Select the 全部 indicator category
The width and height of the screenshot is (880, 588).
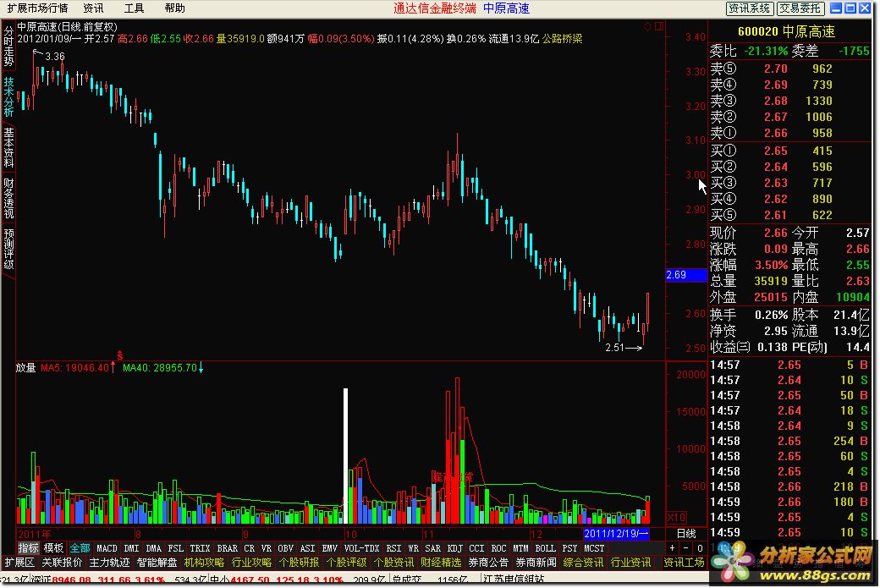tap(80, 548)
